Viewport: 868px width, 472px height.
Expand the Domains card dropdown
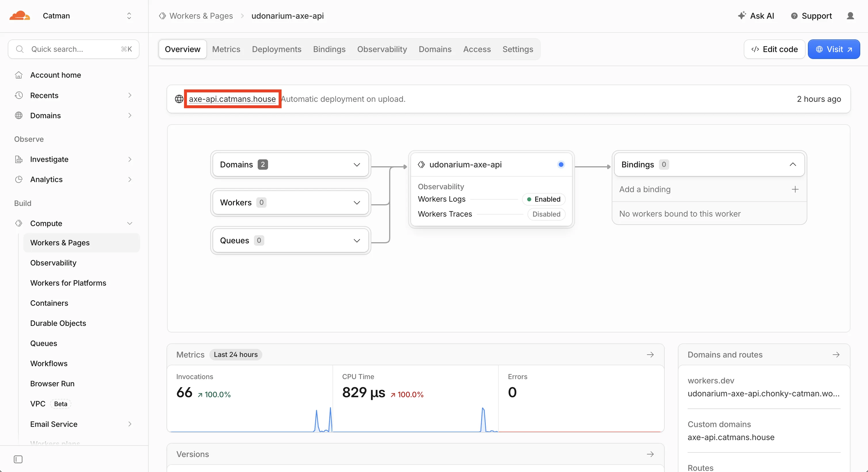[357, 165]
